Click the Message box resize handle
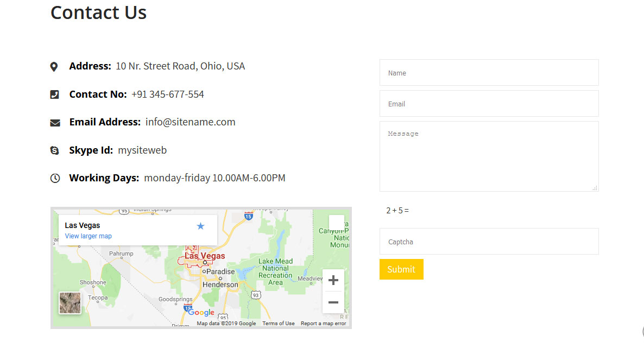The image size is (644, 348). 595,188
